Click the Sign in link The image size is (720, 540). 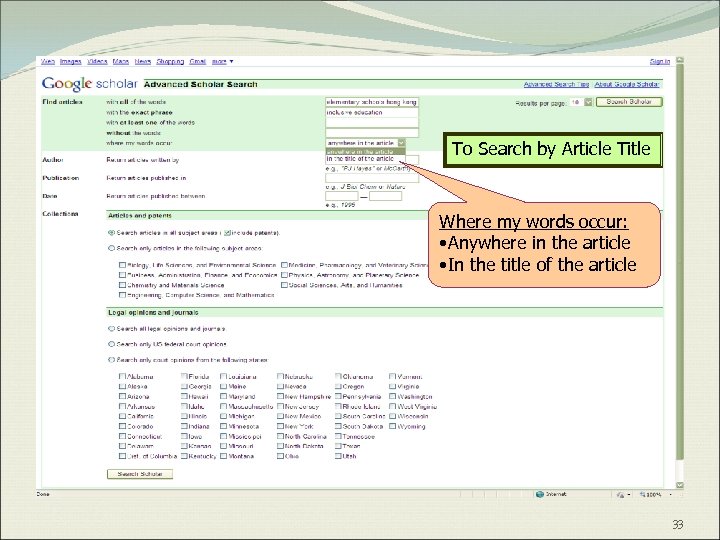(x=660, y=62)
